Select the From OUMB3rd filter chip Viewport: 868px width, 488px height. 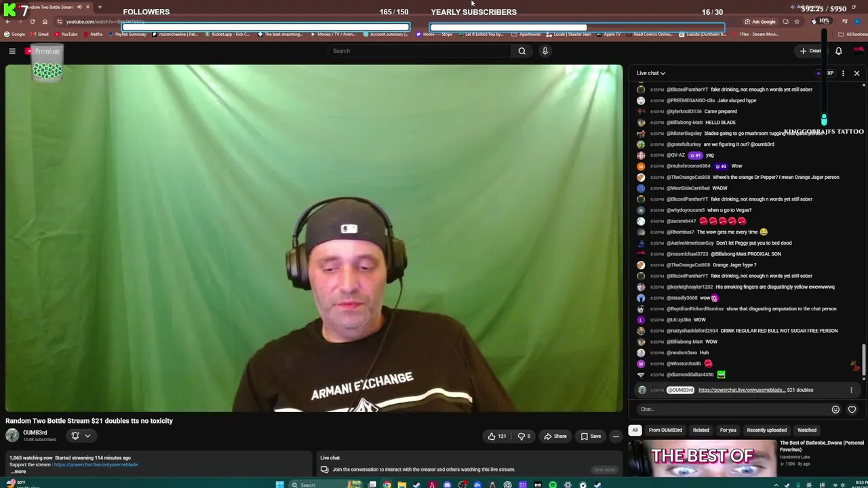[x=665, y=430]
